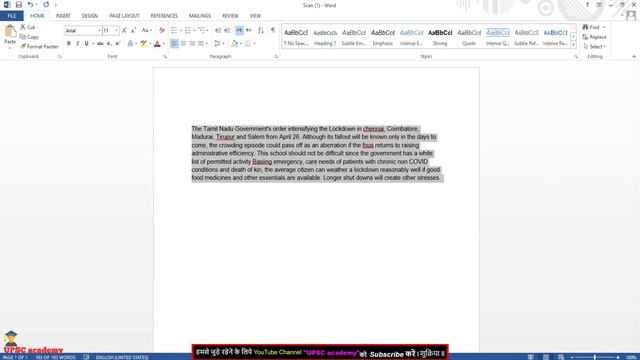This screenshot has width=640, height=360.
Task: Expand the Styles gallery more arrow
Action: click(x=573, y=44)
